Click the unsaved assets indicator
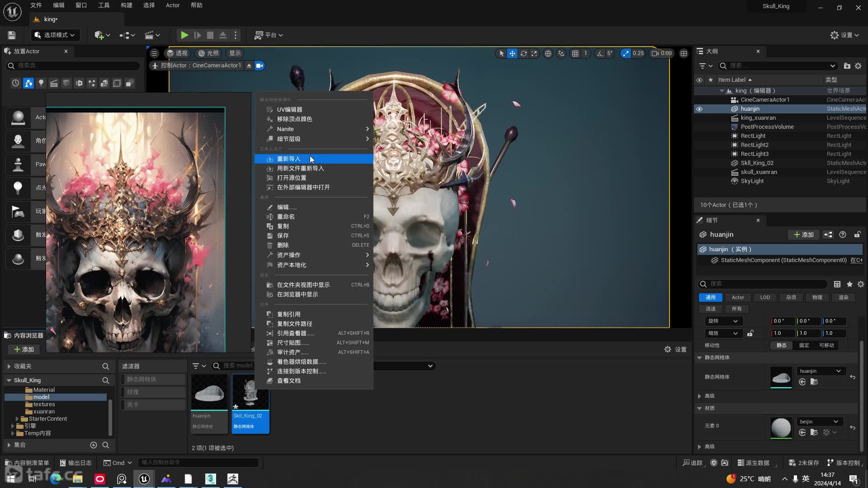The image size is (868, 488). 804,463
